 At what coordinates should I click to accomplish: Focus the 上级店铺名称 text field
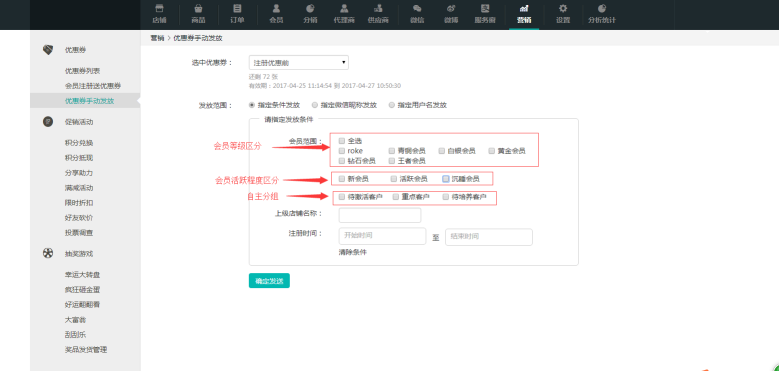[x=380, y=215]
